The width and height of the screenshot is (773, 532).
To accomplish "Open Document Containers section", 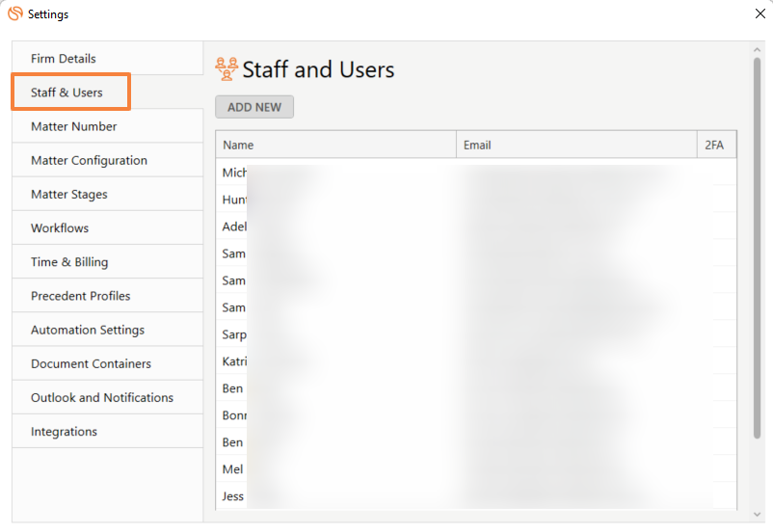I will coord(91,363).
